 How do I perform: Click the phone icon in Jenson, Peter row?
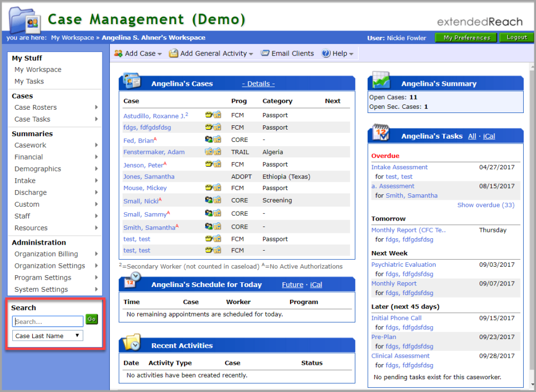pos(209,164)
